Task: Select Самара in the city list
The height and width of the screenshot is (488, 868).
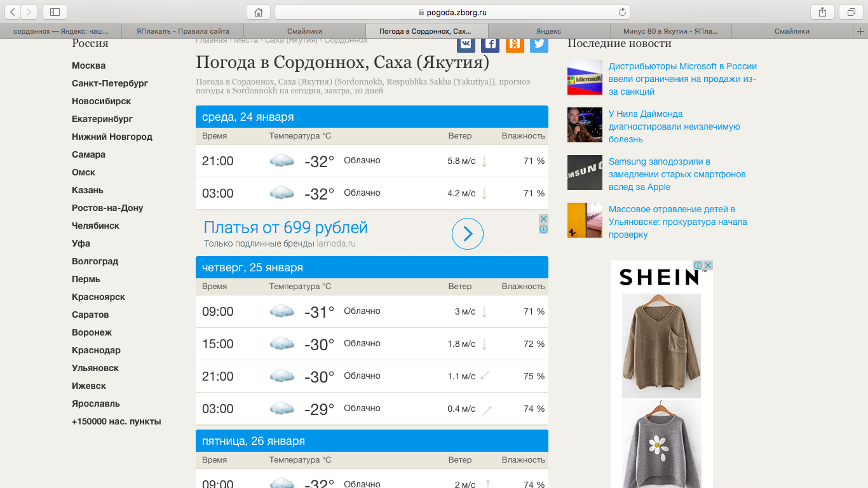Action: click(x=88, y=154)
